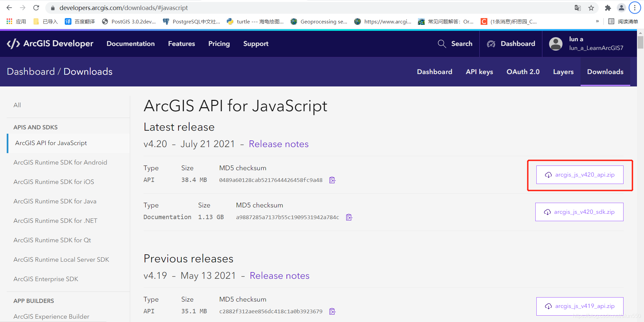Switch to Dashboard tab in sub-navigation

[434, 72]
